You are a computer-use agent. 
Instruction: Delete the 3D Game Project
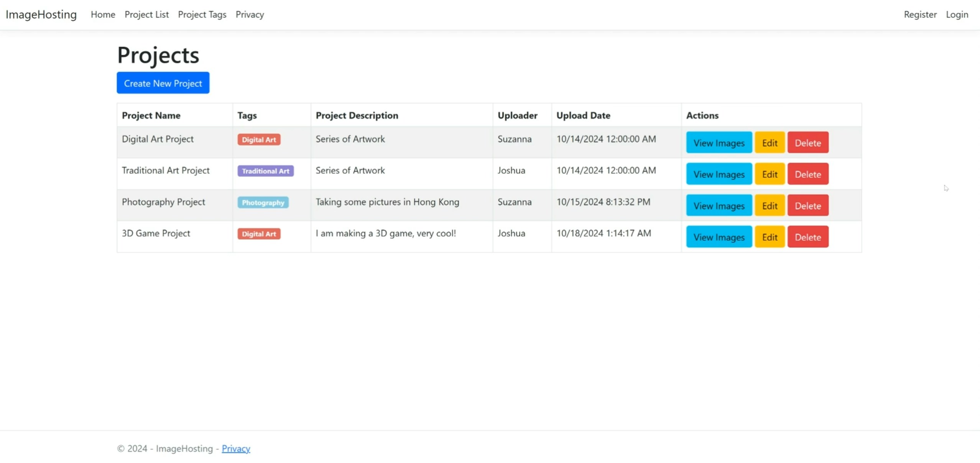tap(807, 237)
